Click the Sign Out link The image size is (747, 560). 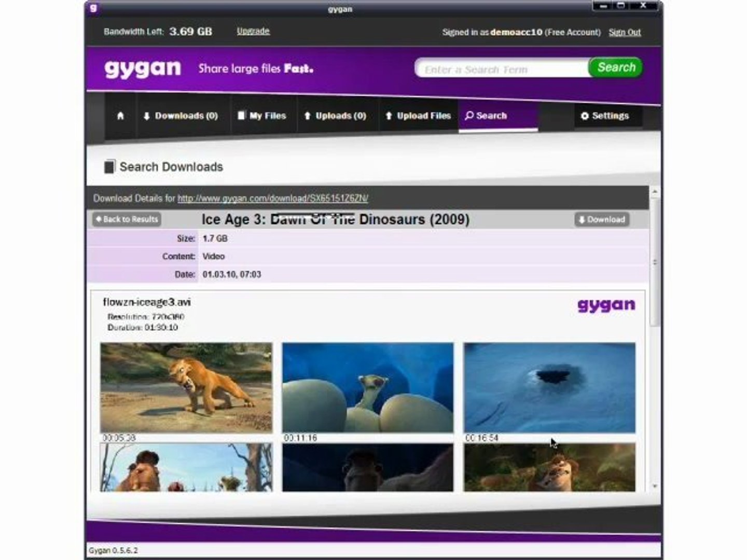click(x=625, y=32)
